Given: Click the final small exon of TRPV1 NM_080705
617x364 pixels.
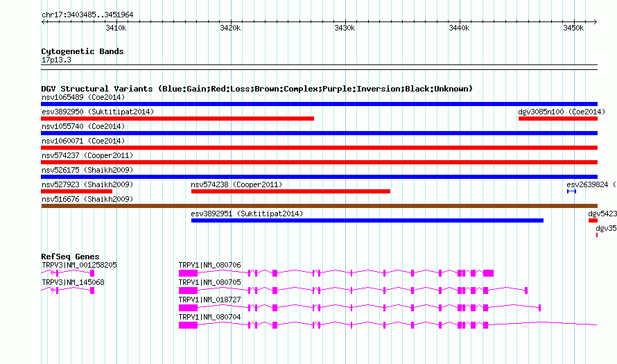Looking at the screenshot, I should 526,291.
